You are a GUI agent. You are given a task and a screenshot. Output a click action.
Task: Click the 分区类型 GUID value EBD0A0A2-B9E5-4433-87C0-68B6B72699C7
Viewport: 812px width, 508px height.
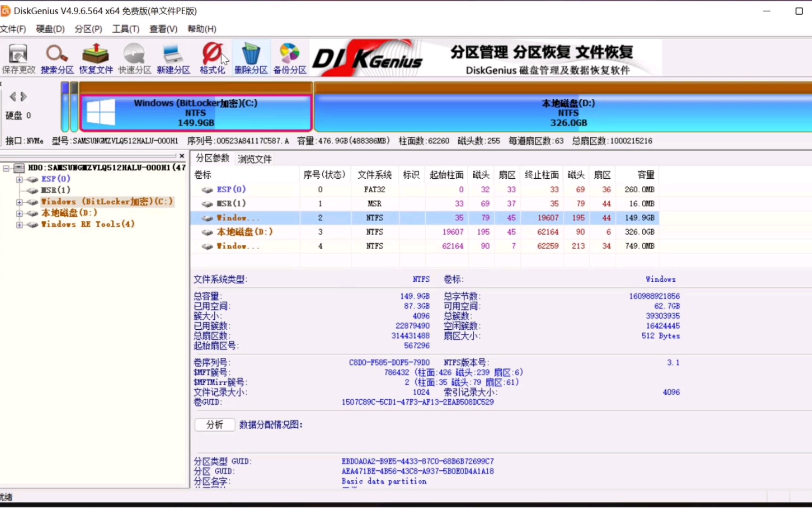pos(418,461)
